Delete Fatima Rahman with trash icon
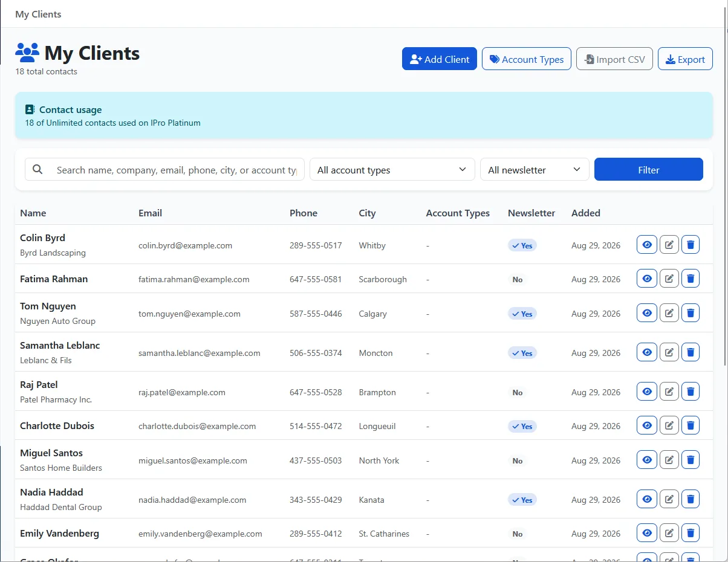The image size is (728, 562). [691, 279]
